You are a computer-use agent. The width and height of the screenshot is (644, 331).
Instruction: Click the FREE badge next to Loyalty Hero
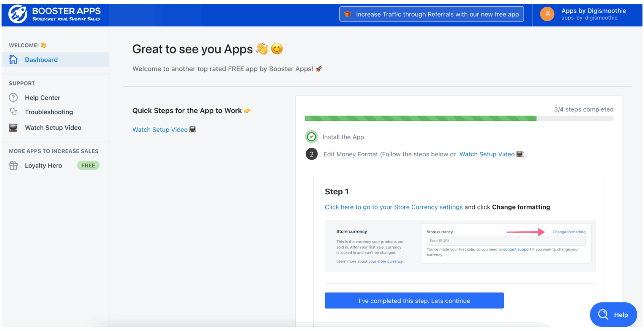click(x=88, y=165)
